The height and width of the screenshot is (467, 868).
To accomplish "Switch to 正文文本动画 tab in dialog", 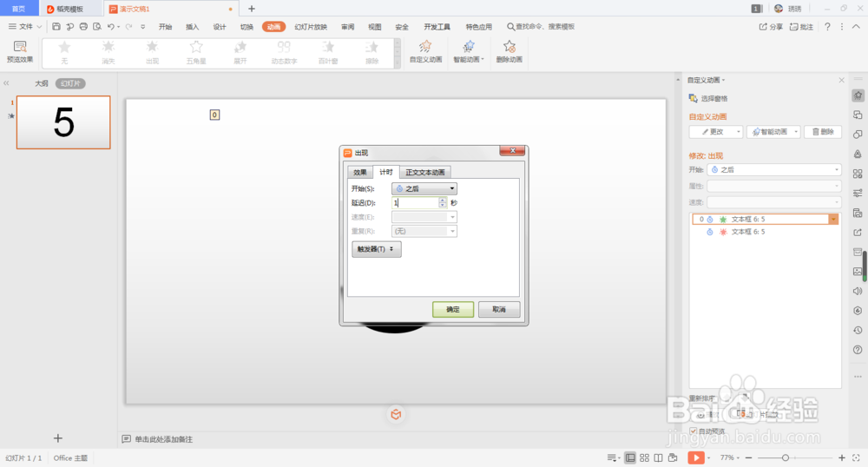I will [x=424, y=172].
